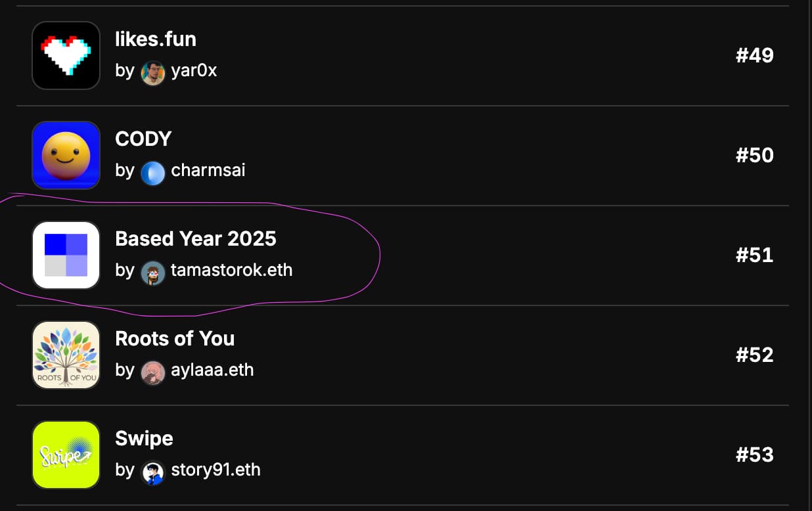This screenshot has height=511, width=812.
Task: Open the likes.fun app title
Action: click(156, 39)
